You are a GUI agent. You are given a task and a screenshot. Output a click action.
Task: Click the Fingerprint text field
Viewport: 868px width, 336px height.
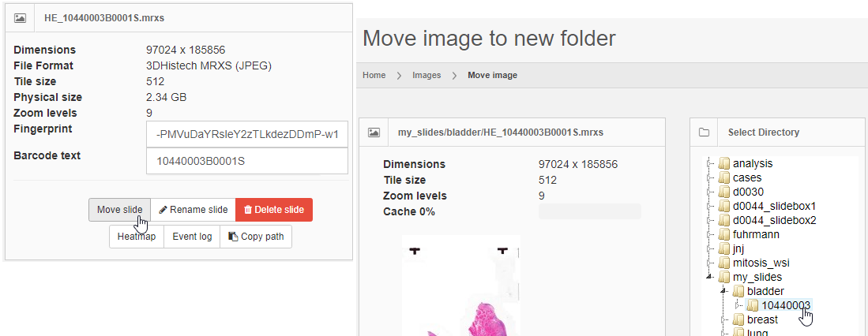point(247,135)
